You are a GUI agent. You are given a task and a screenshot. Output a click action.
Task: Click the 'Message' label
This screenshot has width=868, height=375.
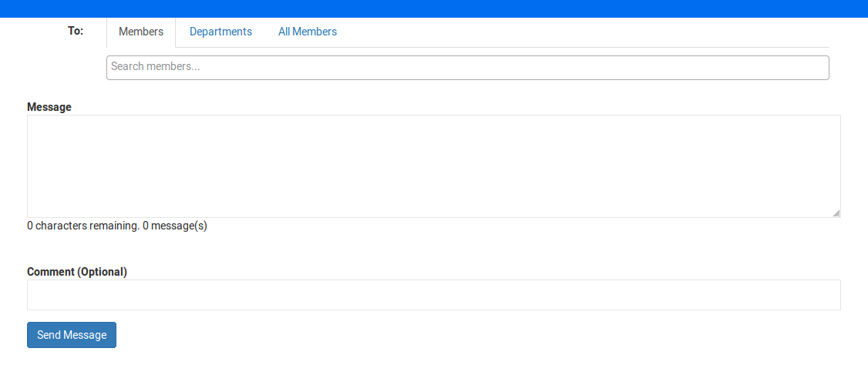(49, 107)
